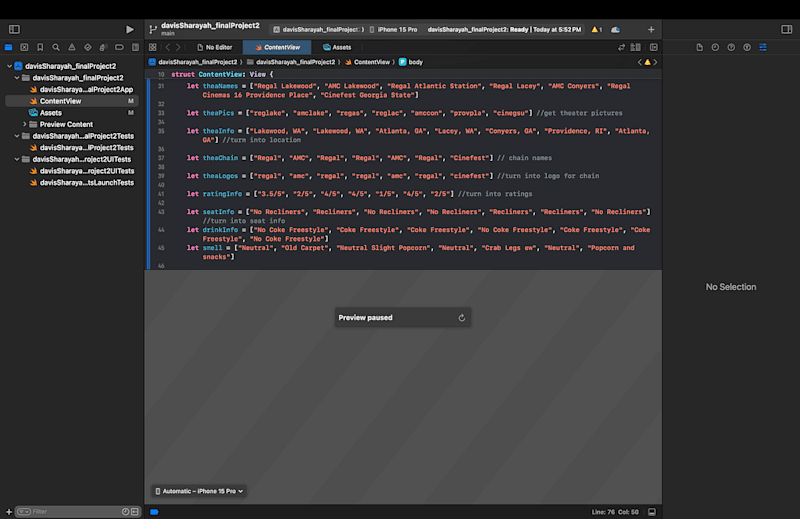Switch to the No Editor tab

[214, 47]
